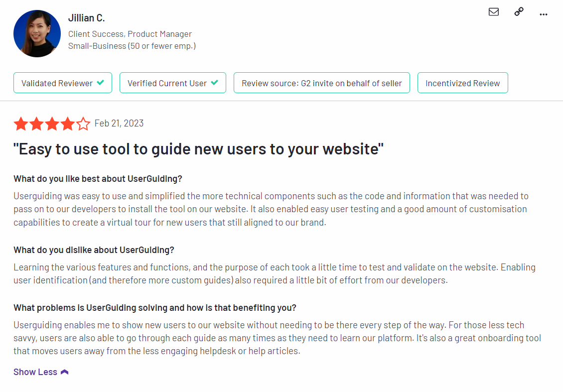Image resolution: width=563 pixels, height=392 pixels.
Task: Click the first rating star
Action: (21, 124)
